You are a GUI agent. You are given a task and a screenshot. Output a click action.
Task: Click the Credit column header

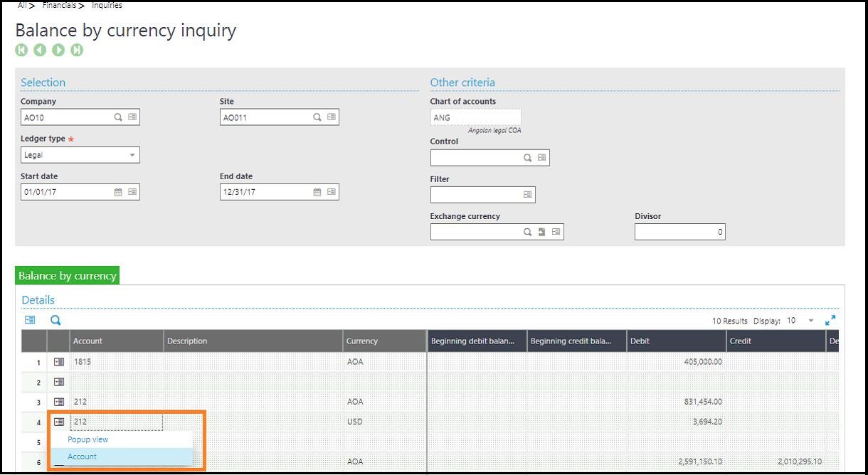pyautogui.click(x=776, y=341)
